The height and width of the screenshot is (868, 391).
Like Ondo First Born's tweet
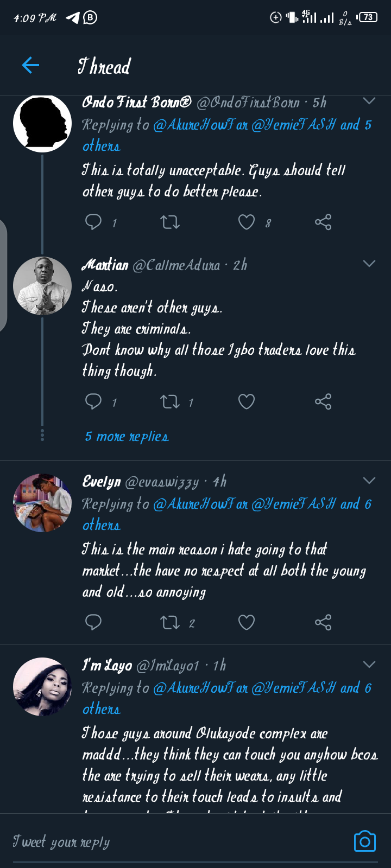click(x=247, y=222)
